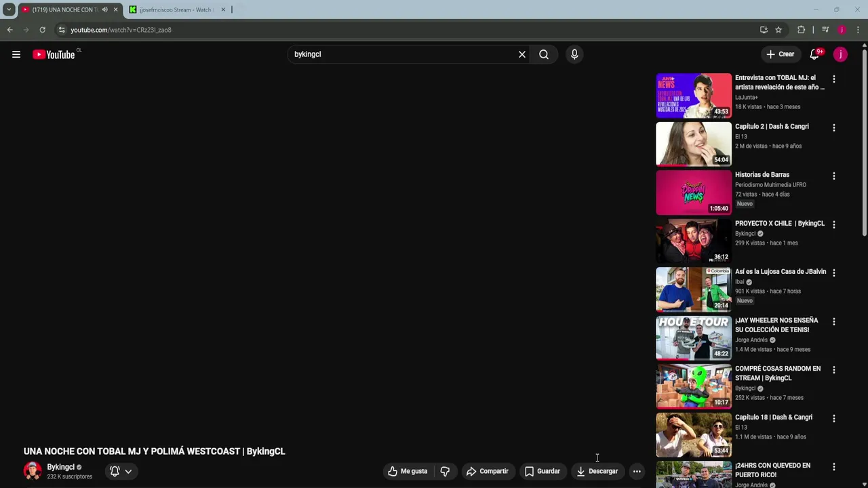Open options for Historias de Barras video
This screenshot has width=868, height=488.
click(x=834, y=176)
